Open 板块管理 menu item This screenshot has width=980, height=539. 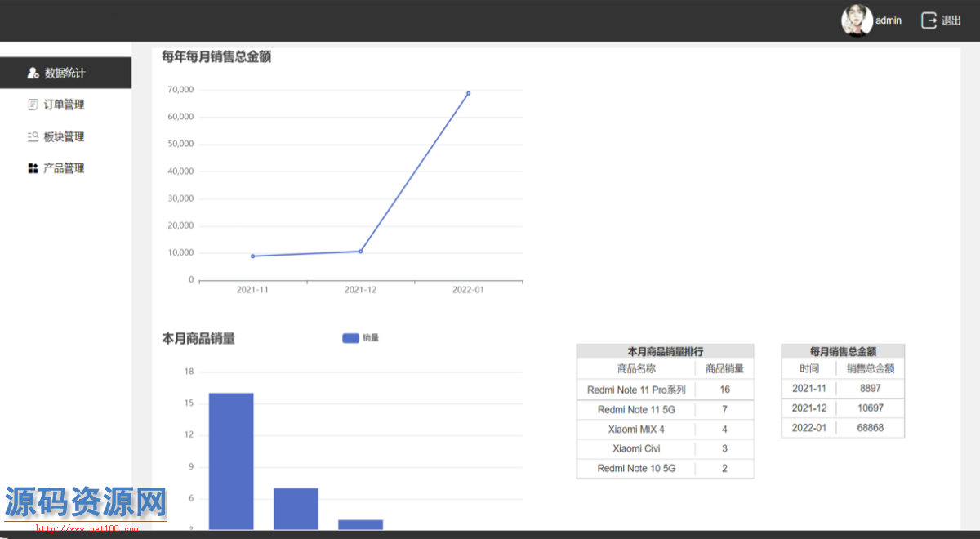(65, 136)
